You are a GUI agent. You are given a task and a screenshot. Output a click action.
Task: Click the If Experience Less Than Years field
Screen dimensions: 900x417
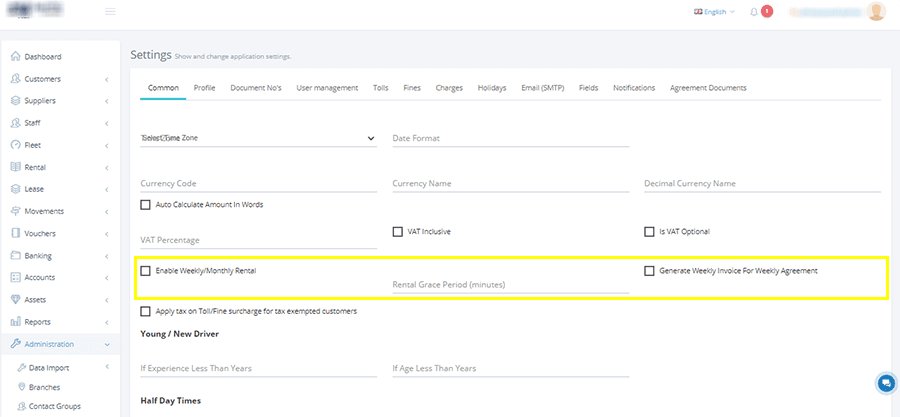[x=258, y=368]
